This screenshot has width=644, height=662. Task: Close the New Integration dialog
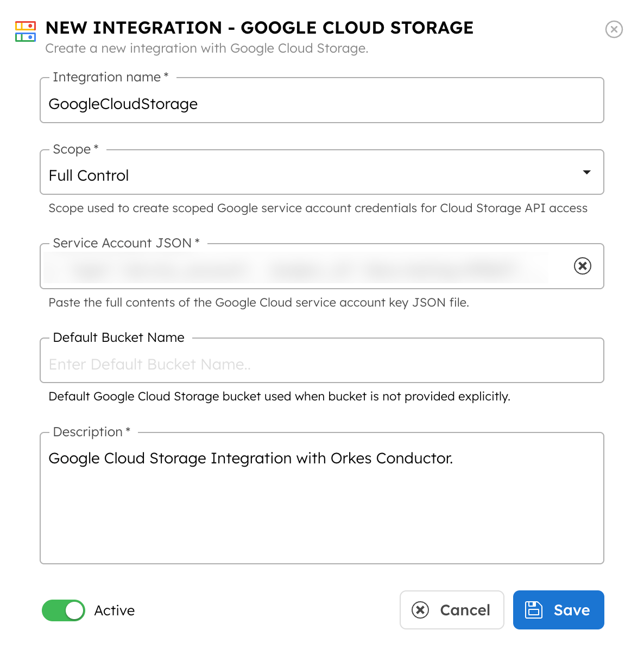pos(614,29)
